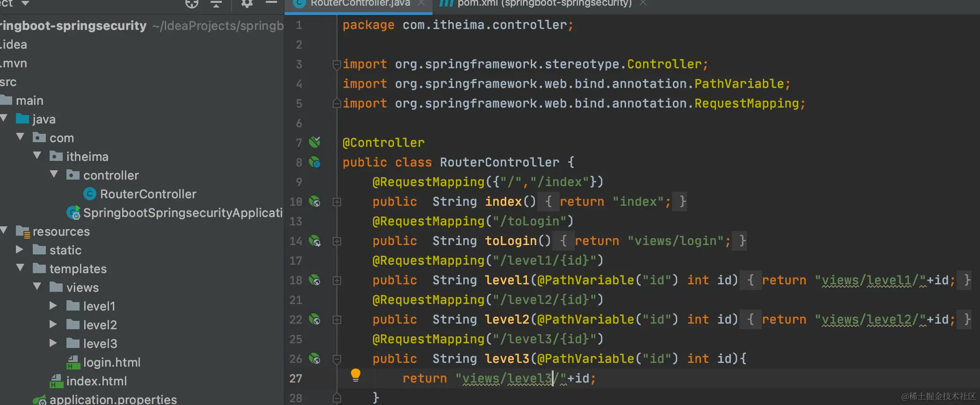
Task: Collapse the views folder arrow
Action: point(37,287)
